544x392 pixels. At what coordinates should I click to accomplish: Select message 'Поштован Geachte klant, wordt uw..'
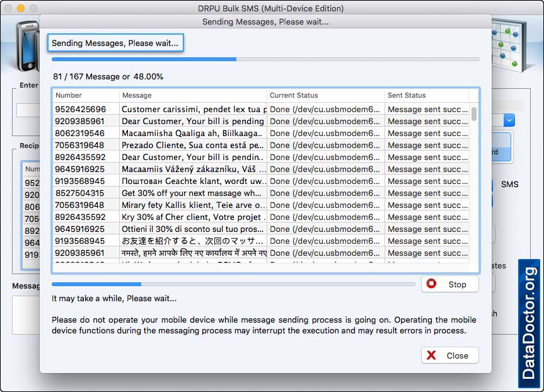[x=194, y=181]
